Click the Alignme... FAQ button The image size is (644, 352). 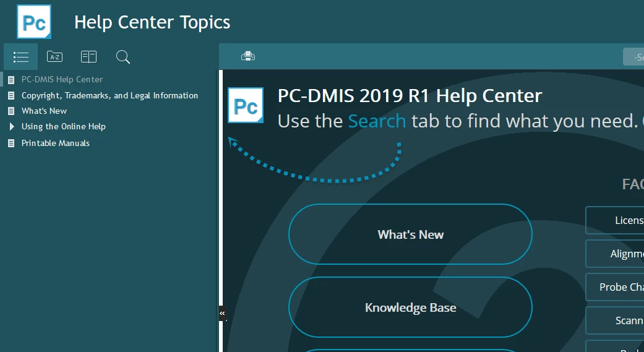(614, 254)
